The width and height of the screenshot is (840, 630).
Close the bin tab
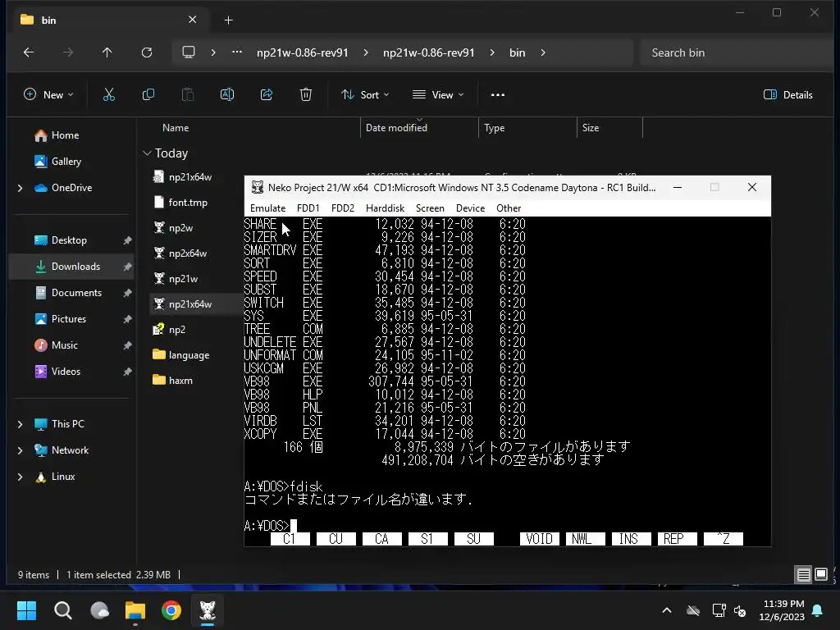click(x=192, y=20)
